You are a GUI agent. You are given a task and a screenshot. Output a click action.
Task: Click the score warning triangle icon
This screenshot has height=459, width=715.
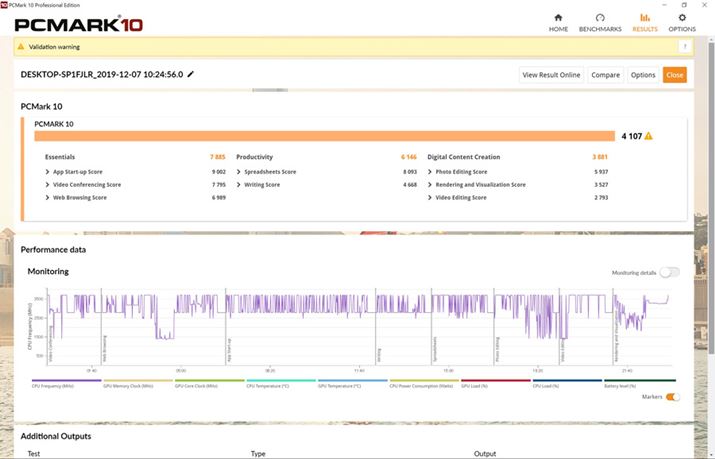[648, 136]
